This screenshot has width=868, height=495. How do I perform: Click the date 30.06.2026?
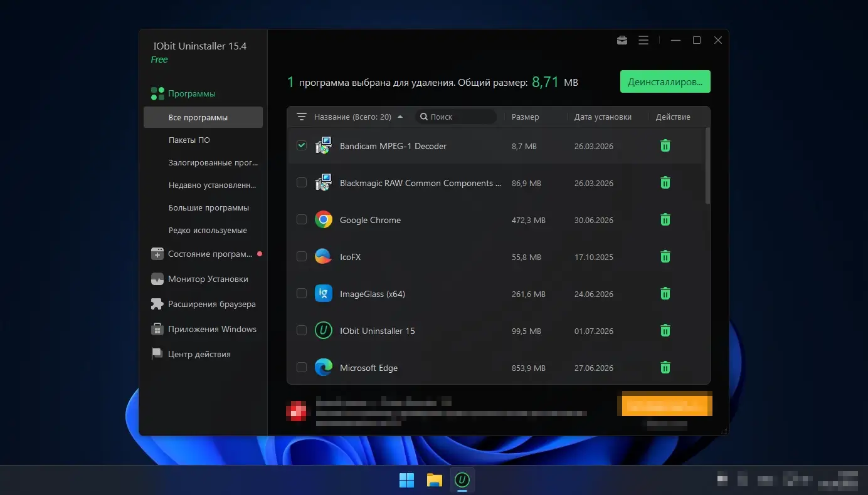click(594, 221)
